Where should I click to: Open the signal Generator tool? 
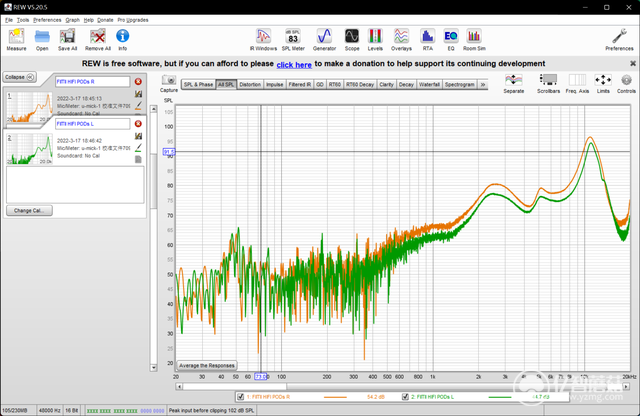(324, 40)
